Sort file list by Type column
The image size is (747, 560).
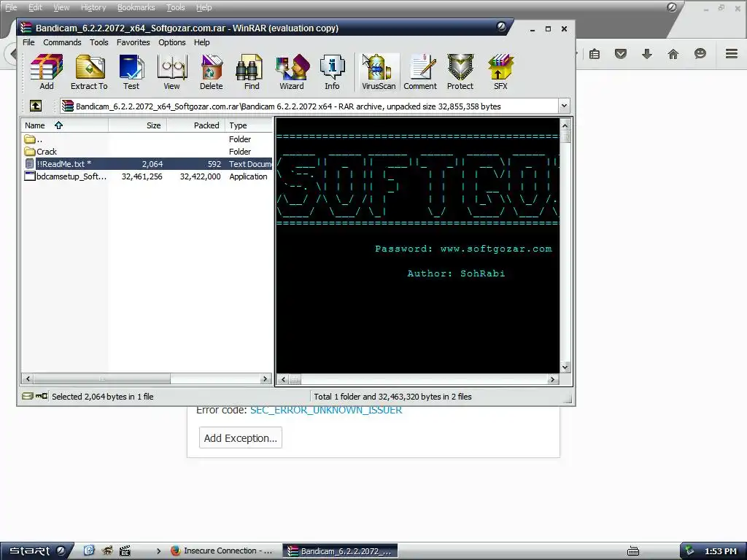pyautogui.click(x=249, y=125)
